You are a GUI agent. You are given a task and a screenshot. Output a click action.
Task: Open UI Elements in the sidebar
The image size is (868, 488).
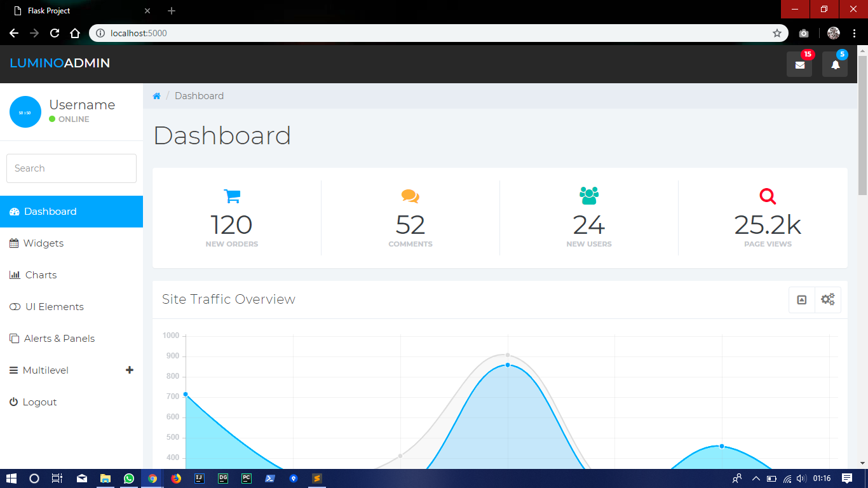point(71,307)
